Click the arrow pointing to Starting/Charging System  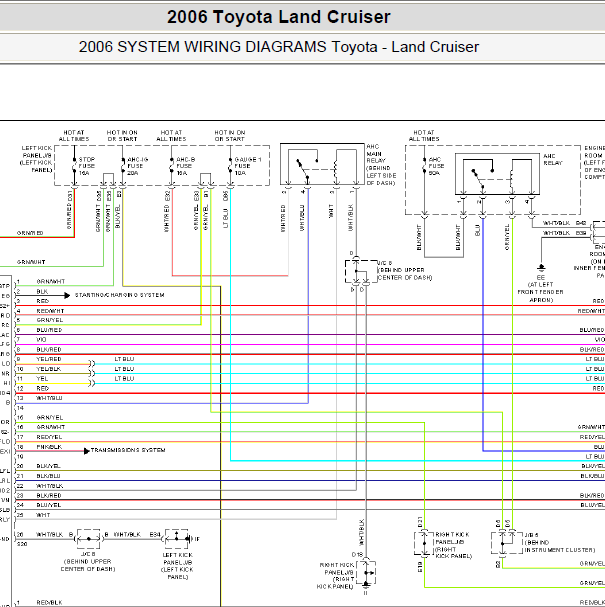tap(67, 295)
